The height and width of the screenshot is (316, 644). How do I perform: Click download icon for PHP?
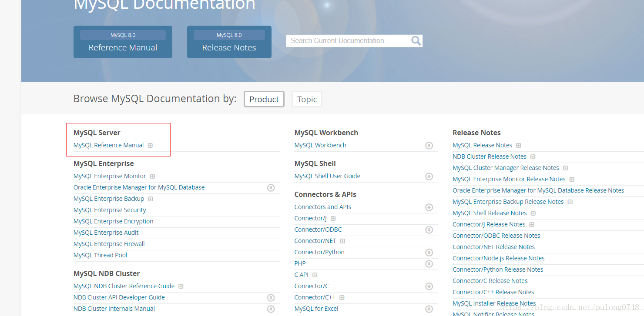[429, 264]
